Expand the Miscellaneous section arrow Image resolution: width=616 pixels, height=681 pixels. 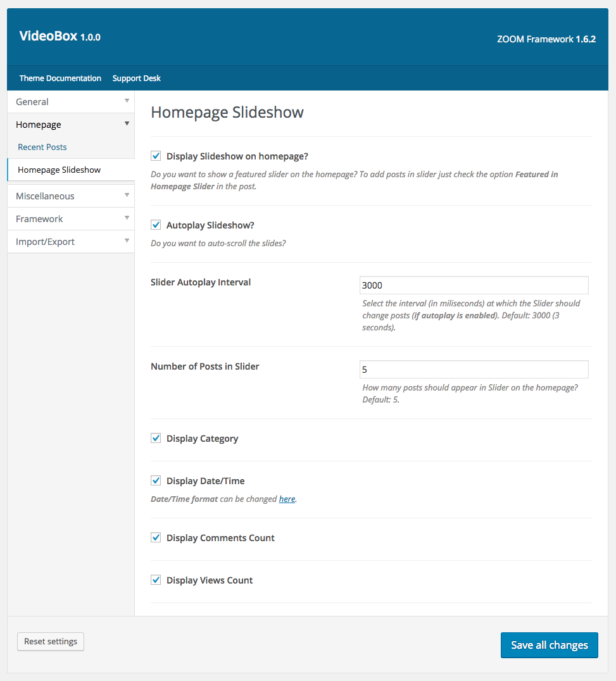pos(127,196)
